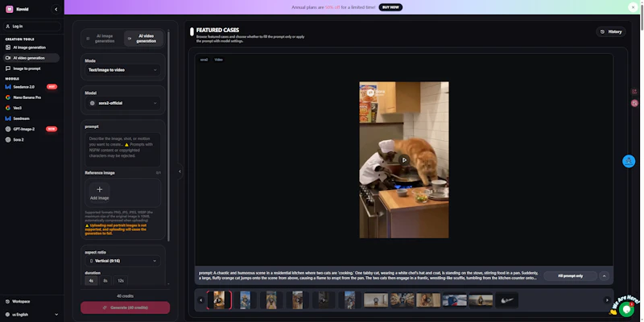Click the Kovvid logo icon

coord(10,9)
